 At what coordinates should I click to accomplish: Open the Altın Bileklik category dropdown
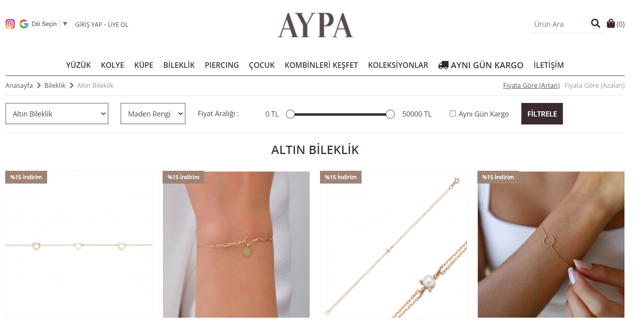57,114
